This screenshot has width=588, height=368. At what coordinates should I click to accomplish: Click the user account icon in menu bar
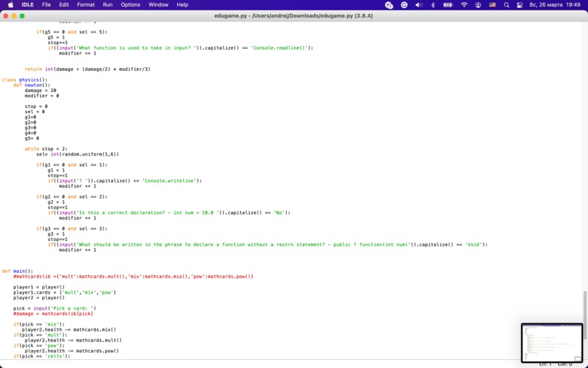click(478, 5)
